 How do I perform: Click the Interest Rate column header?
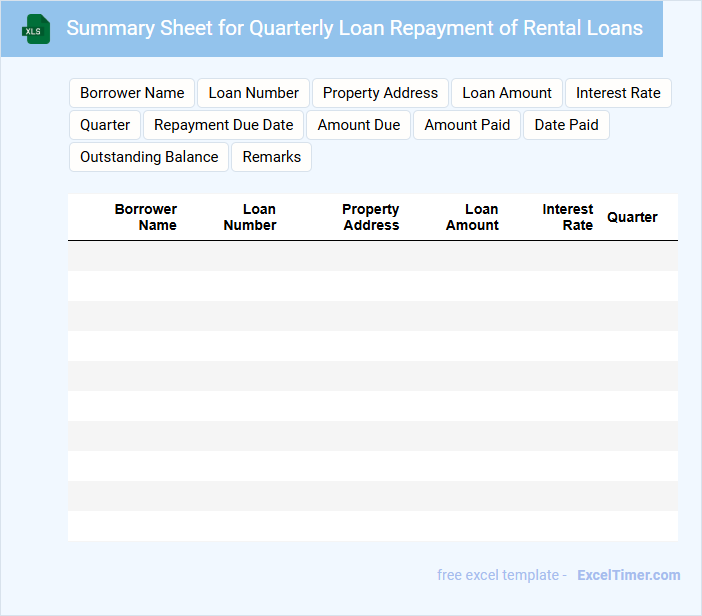coord(568,217)
